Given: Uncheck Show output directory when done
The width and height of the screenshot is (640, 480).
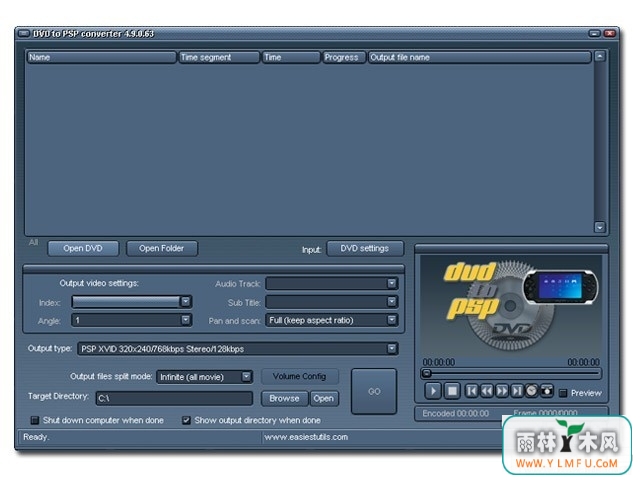Looking at the screenshot, I should pos(186,420).
